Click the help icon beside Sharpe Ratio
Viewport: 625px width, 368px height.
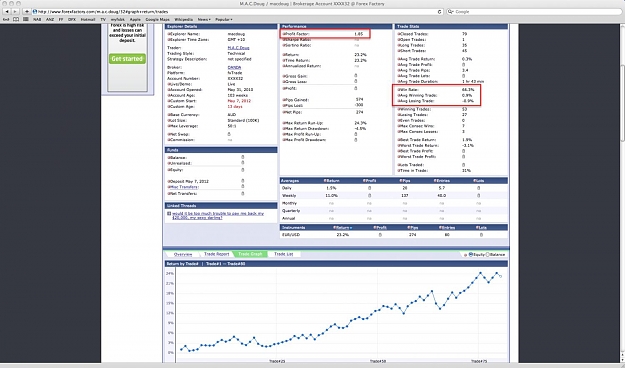(x=285, y=40)
